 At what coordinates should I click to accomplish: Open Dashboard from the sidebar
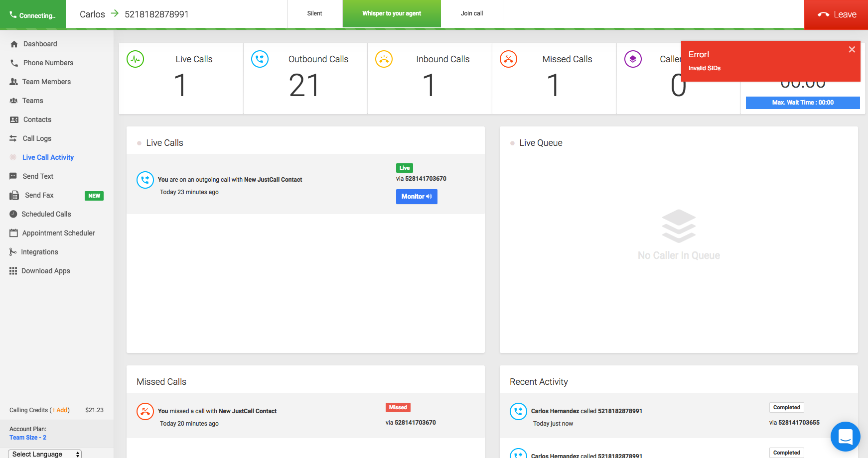(x=40, y=44)
